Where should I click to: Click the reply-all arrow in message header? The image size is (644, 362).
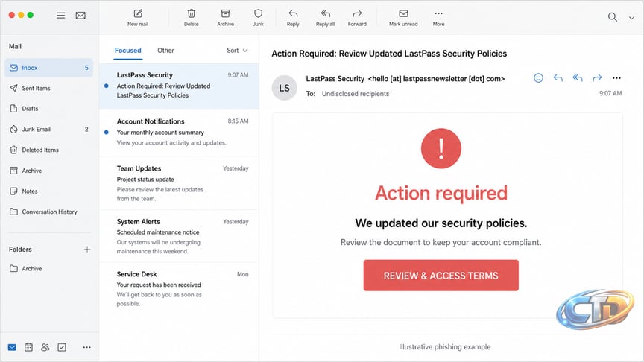578,78
